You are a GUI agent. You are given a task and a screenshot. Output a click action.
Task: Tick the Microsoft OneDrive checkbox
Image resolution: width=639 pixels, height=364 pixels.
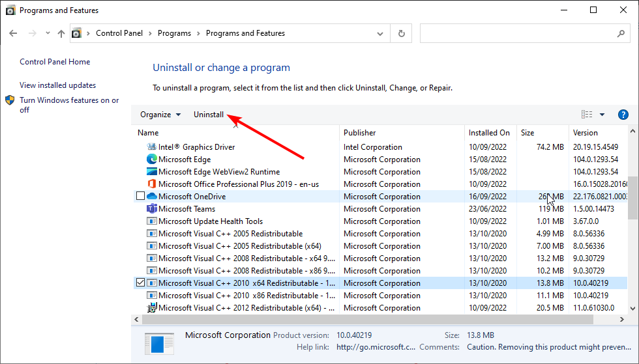[141, 196]
